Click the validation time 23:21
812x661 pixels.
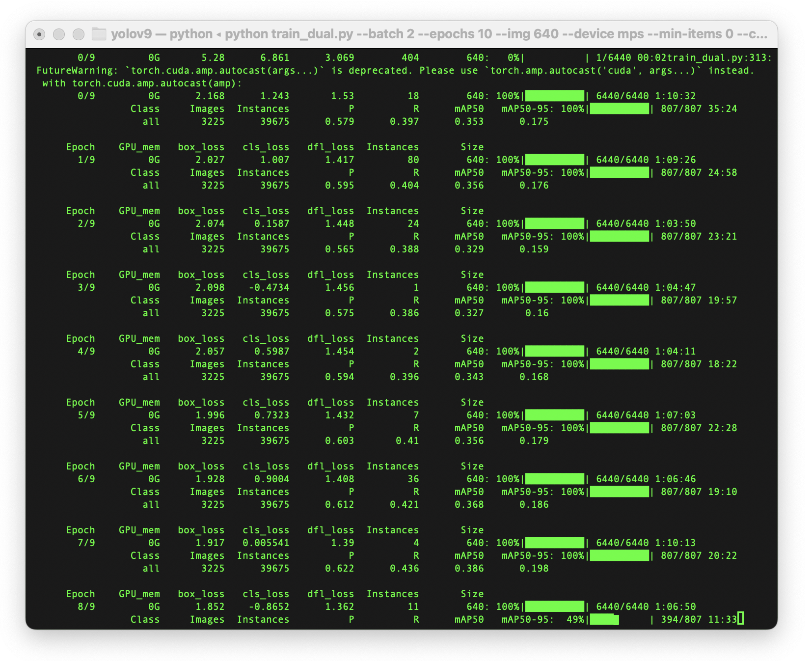coord(723,236)
